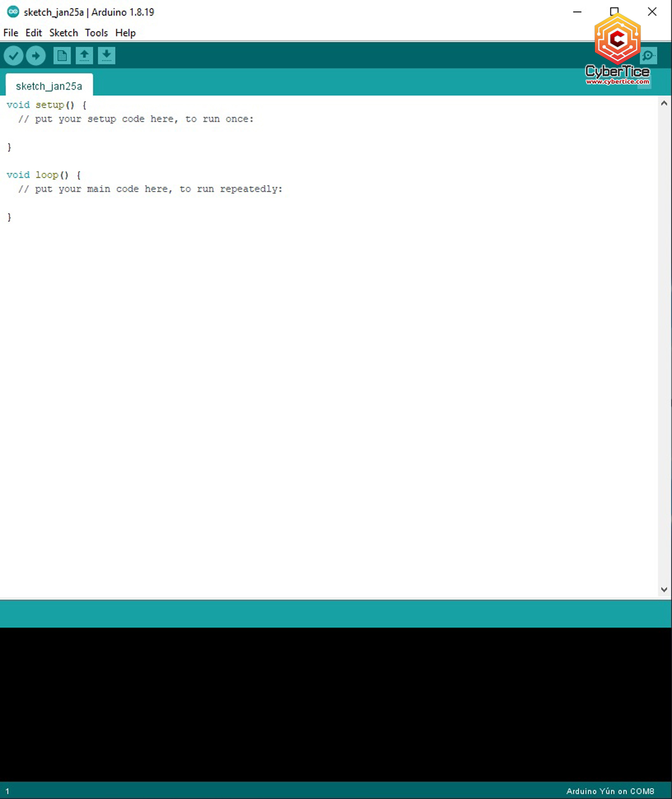672x799 pixels.
Task: Open the Tools menu
Action: [x=96, y=33]
